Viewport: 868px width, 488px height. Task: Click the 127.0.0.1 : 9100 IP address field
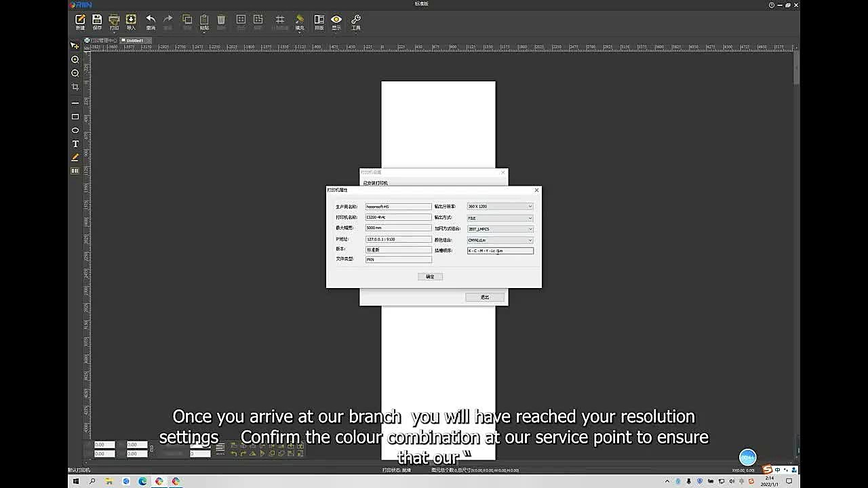click(398, 239)
